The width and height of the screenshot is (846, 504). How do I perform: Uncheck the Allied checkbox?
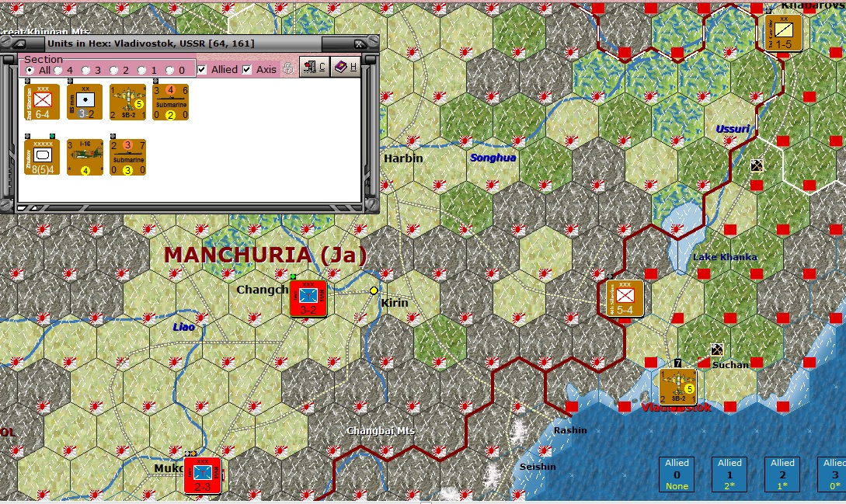coord(202,70)
